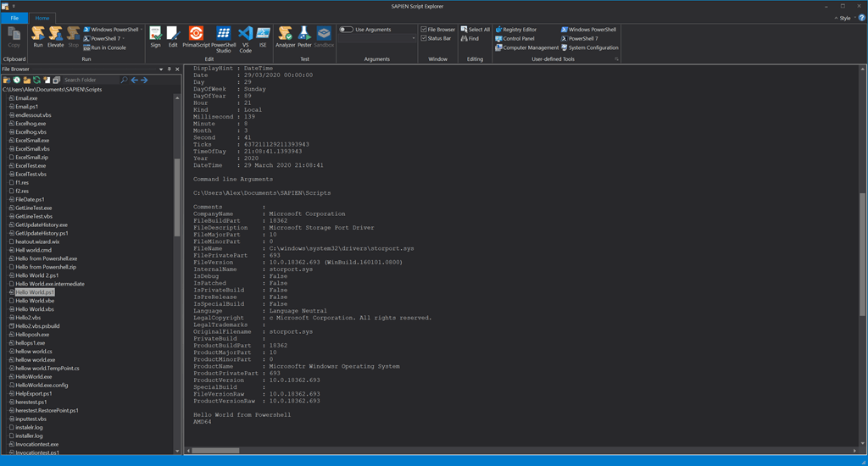Select GetUpdateHistory.ps1 file
868x466 pixels.
[42, 233]
